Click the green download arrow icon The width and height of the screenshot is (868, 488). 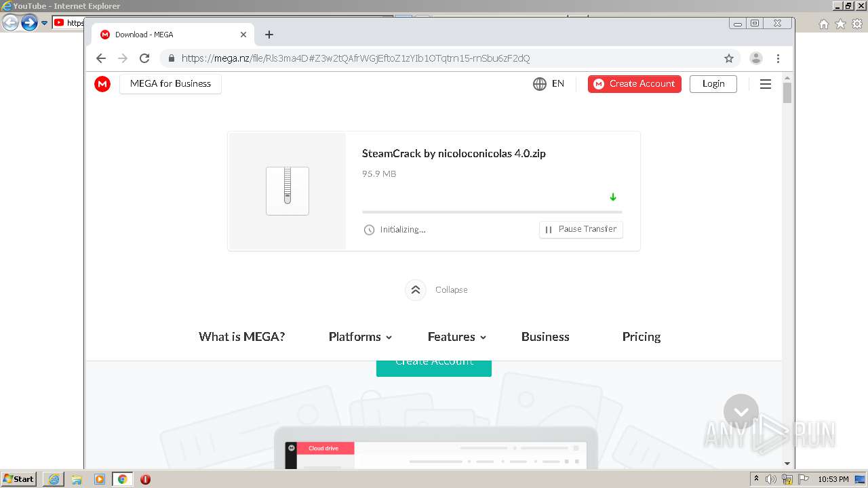(613, 197)
